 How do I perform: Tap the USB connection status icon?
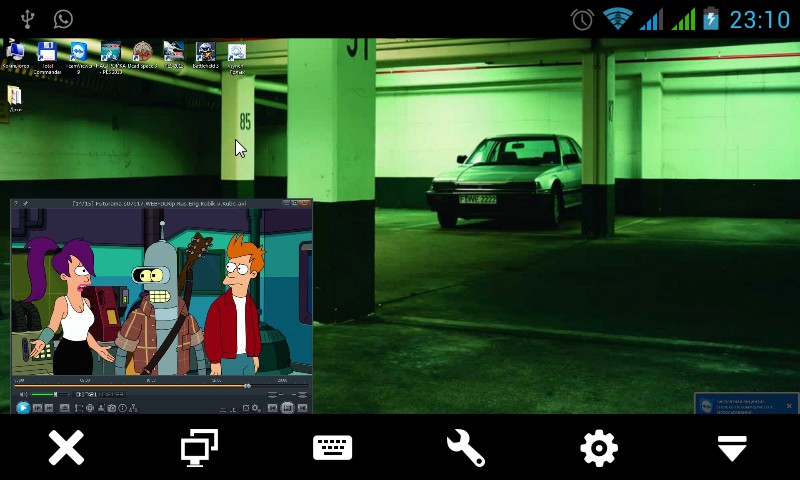[28, 19]
